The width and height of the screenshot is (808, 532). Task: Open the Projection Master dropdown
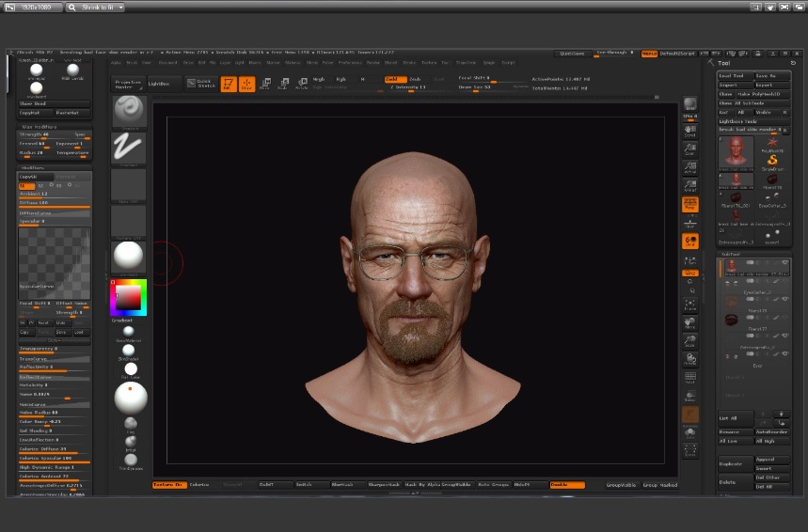[x=128, y=84]
